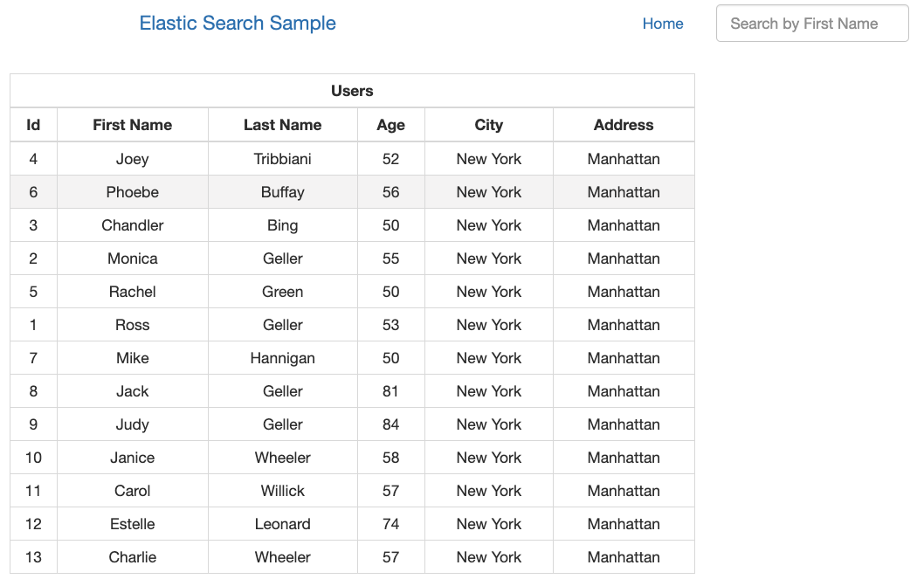Click the Manhattan address for Estelle Leonard

click(623, 523)
